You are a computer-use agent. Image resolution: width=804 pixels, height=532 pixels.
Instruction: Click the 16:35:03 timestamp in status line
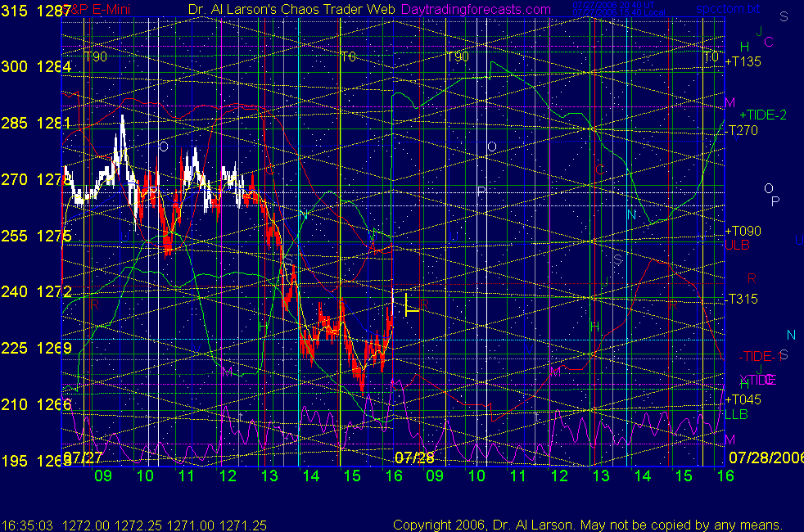(x=28, y=525)
